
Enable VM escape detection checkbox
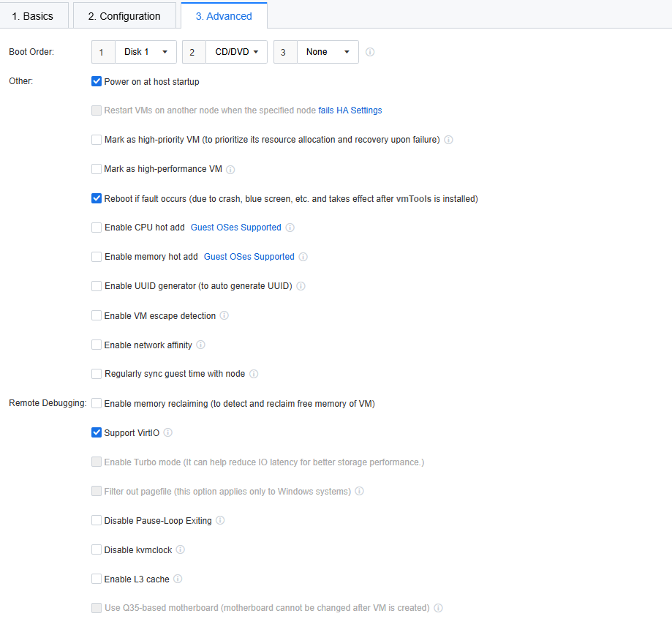pyautogui.click(x=97, y=315)
